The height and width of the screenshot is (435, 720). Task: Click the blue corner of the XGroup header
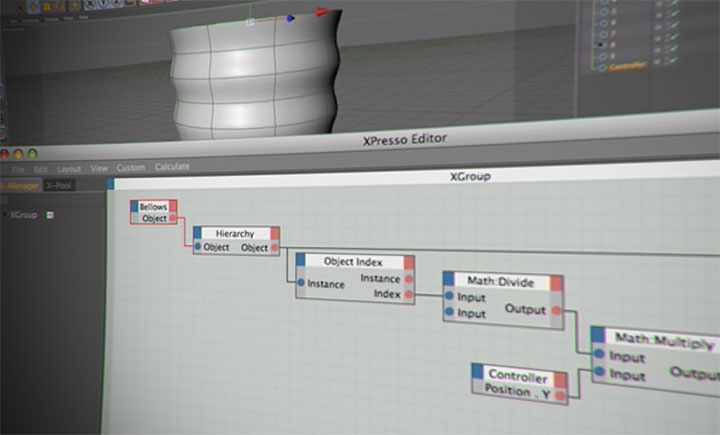tap(110, 184)
